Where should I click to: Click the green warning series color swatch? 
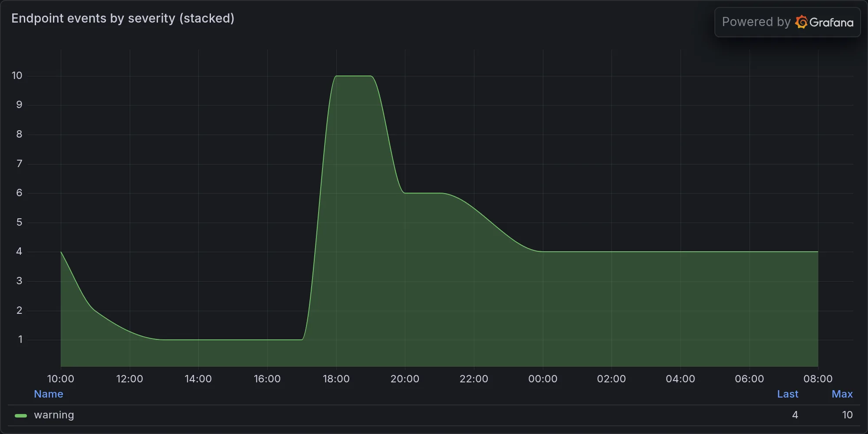21,415
